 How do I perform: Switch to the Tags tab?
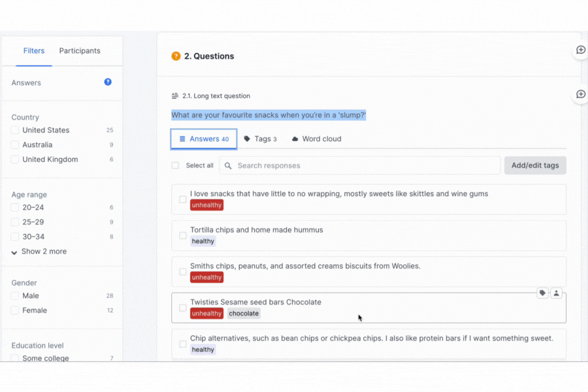[x=261, y=139]
